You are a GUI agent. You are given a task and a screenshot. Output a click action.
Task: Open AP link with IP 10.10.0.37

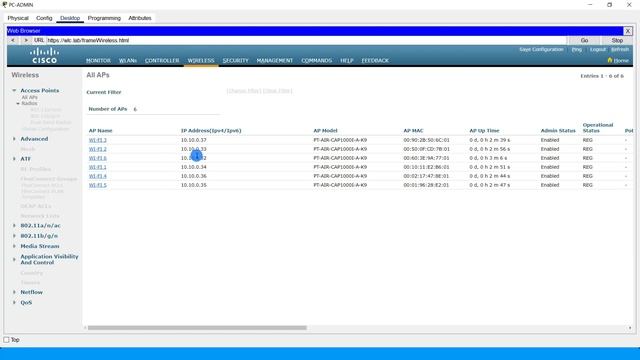coord(98,140)
